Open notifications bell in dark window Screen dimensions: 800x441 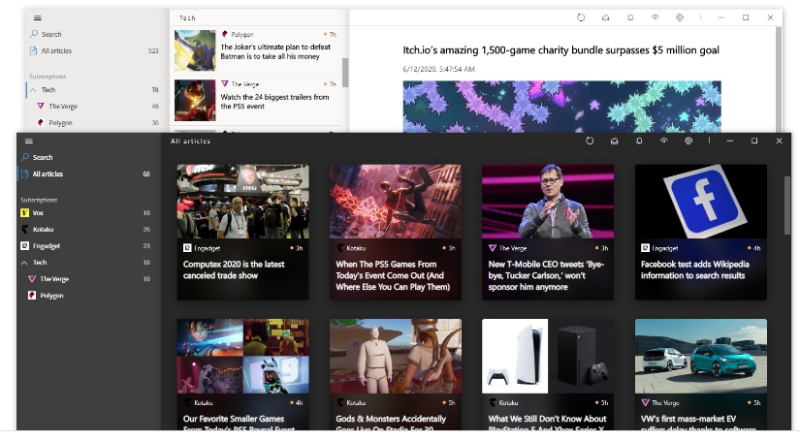click(x=639, y=141)
